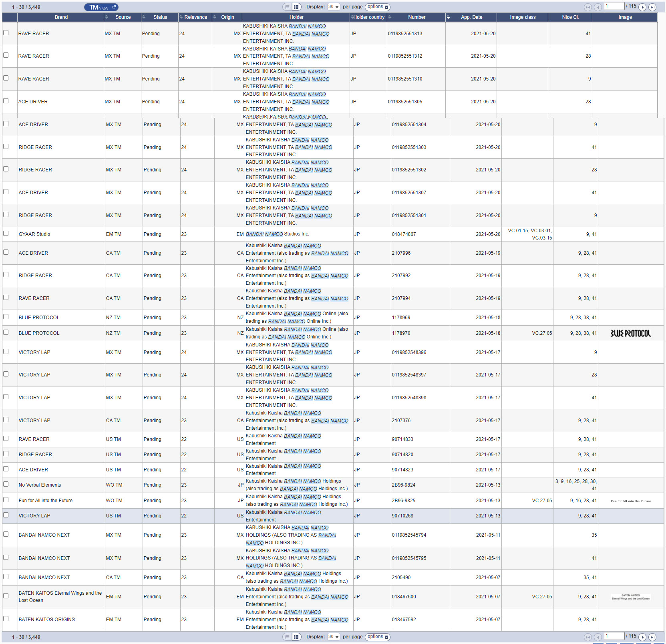
Task: Tick checkbox for ACE DRIVER 0119852551305
Action: click(6, 101)
